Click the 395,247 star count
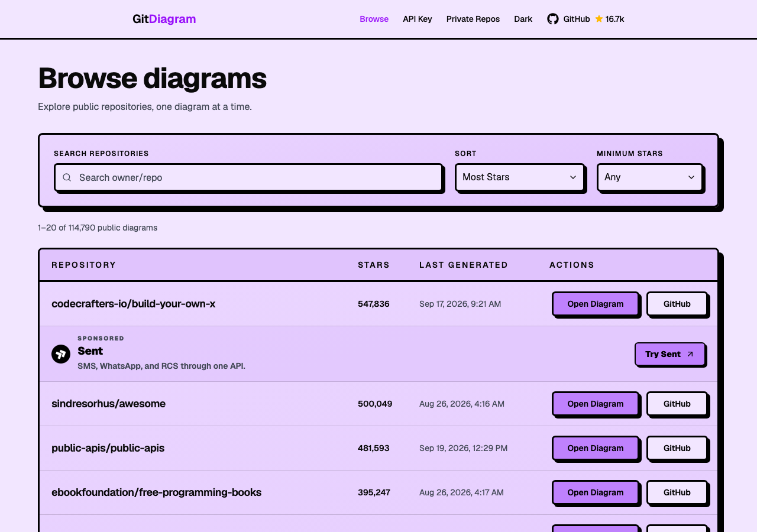This screenshot has height=532, width=757. click(374, 492)
